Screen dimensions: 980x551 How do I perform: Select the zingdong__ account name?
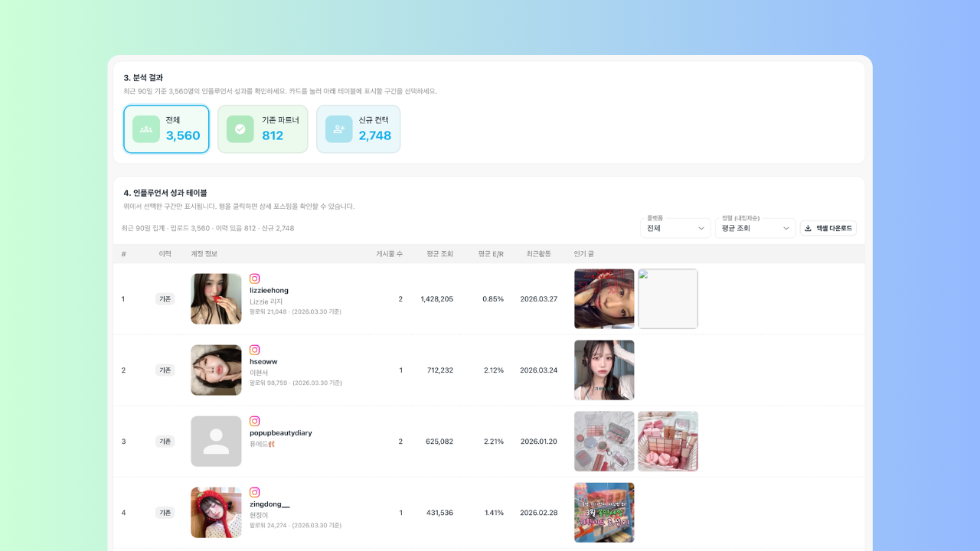click(269, 504)
